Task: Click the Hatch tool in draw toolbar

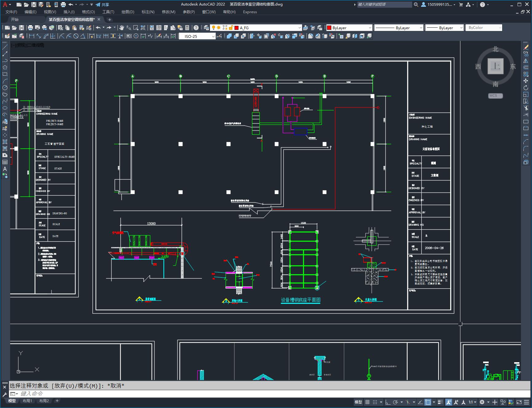Action: (5, 142)
